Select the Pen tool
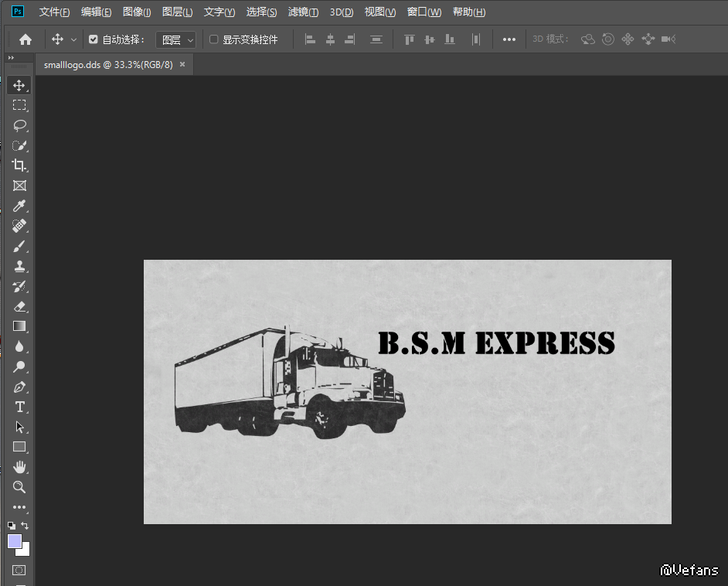The height and width of the screenshot is (586, 728). point(19,387)
